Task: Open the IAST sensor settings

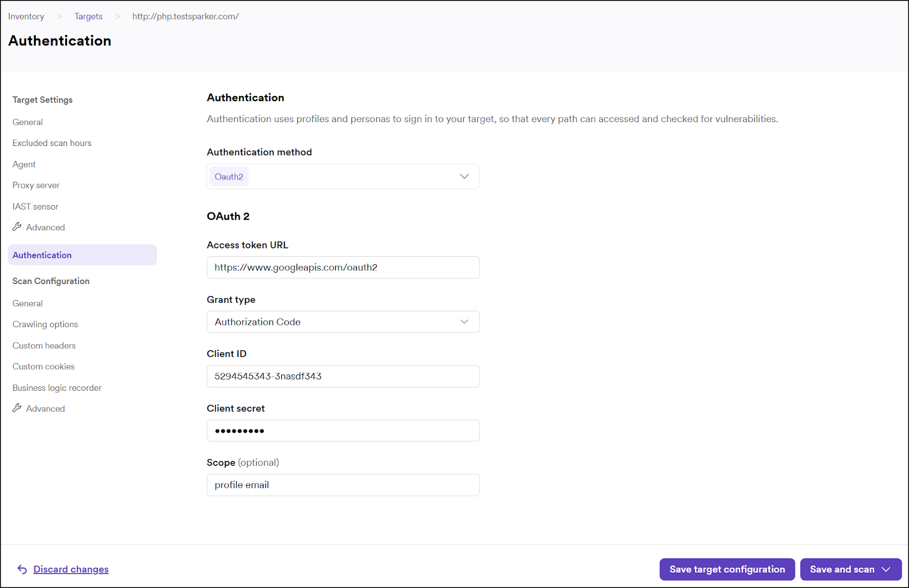Action: click(35, 206)
